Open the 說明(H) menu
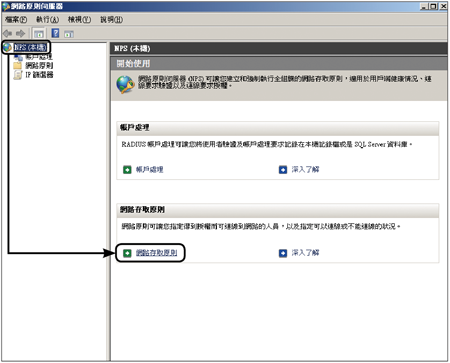This screenshot has width=450, height=363. 112,20
